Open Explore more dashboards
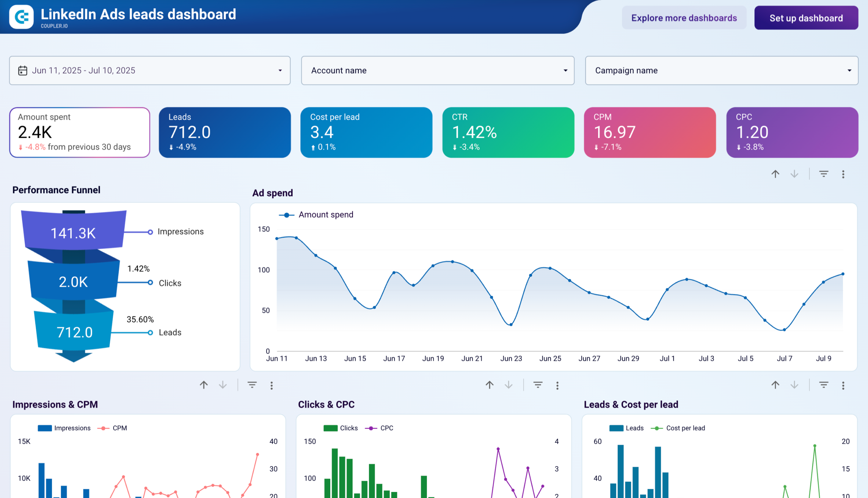 (684, 18)
